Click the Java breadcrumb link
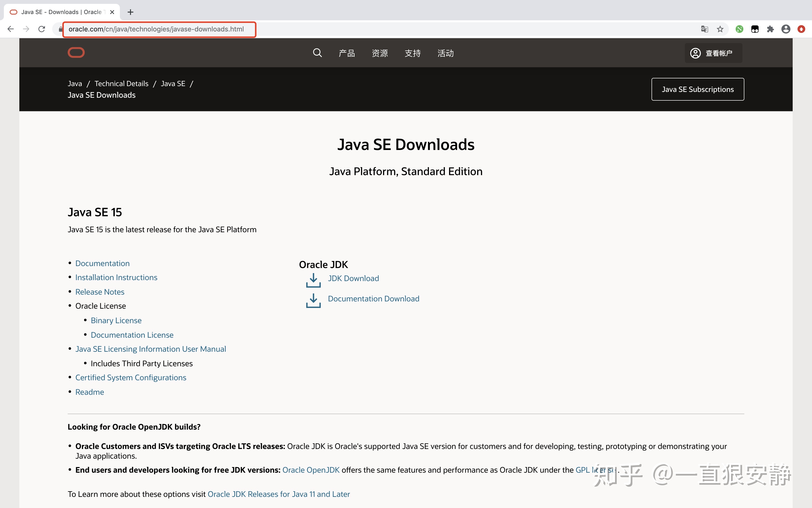This screenshot has height=508, width=812. pyautogui.click(x=75, y=84)
